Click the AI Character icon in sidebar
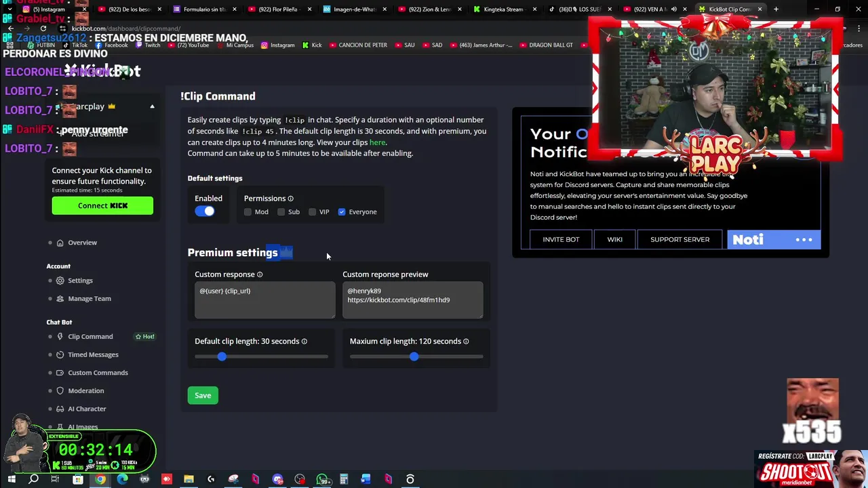Image resolution: width=868 pixels, height=488 pixels. tap(60, 409)
